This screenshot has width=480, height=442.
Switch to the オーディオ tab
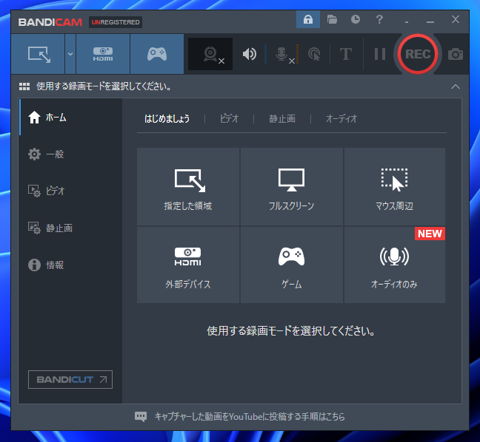pos(341,119)
